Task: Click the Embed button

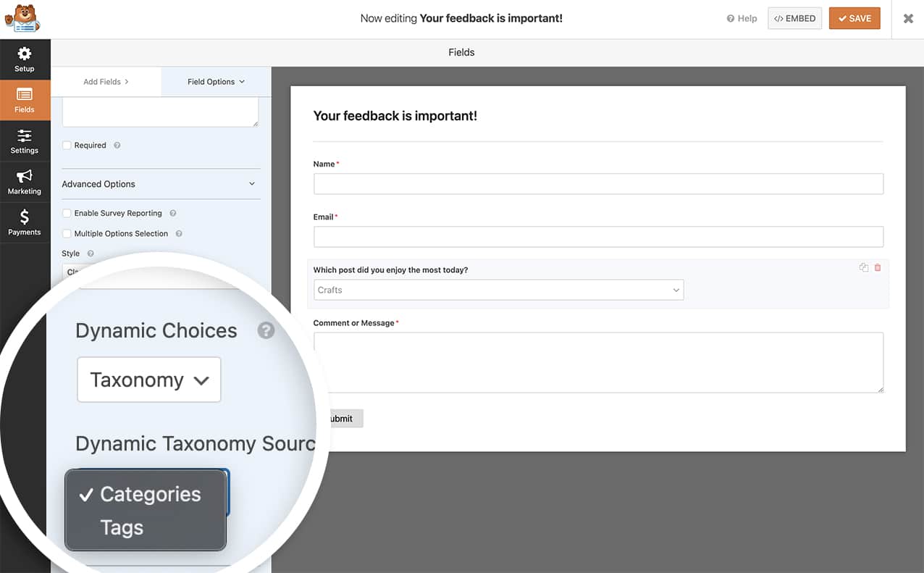Action: [794, 18]
